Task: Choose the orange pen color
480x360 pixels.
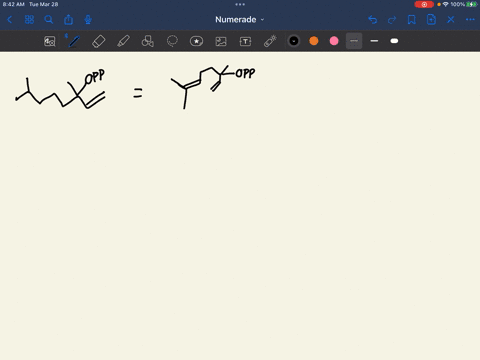Action: coord(314,41)
